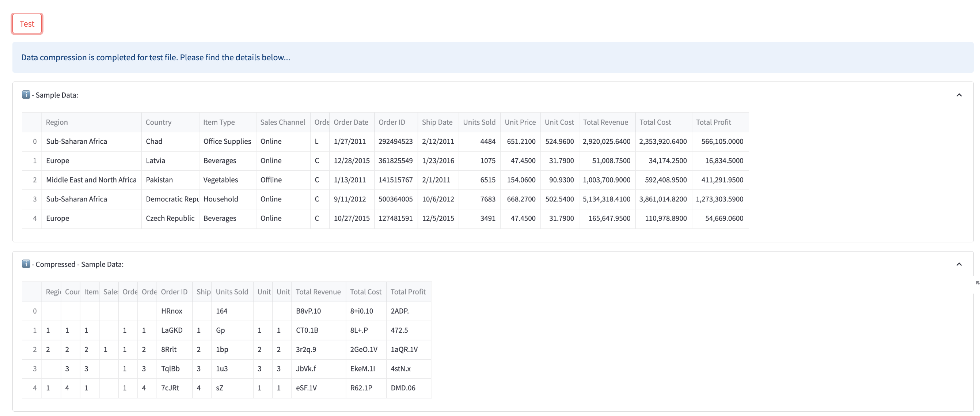Screen dimensions: 980x416
Task: Click the Ship Date column header
Action: pos(437,122)
